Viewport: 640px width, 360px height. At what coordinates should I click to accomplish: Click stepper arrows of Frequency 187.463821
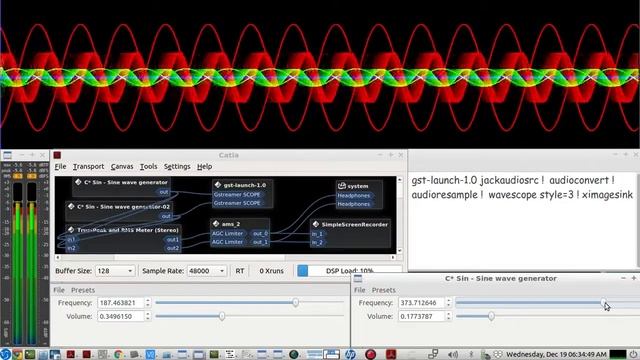click(148, 303)
